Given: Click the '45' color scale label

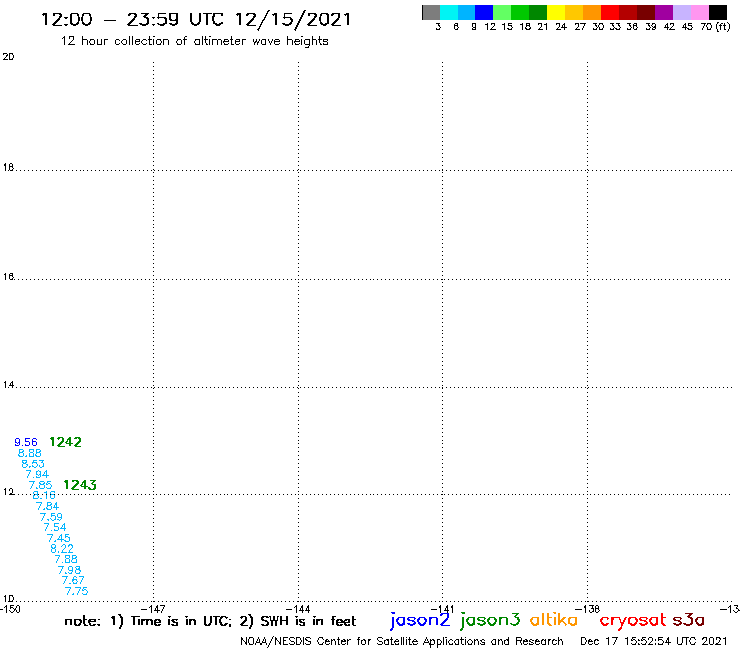Looking at the screenshot, I should pyautogui.click(x=687, y=26).
